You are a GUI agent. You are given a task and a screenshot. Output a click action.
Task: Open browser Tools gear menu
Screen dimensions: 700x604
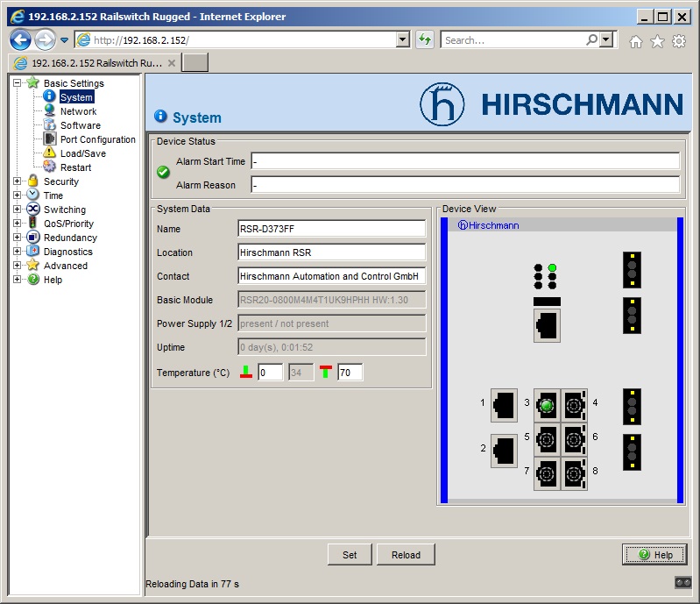[679, 41]
